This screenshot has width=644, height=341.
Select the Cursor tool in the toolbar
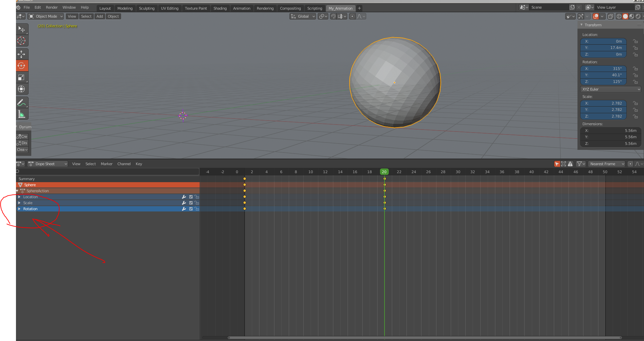pos(22,41)
